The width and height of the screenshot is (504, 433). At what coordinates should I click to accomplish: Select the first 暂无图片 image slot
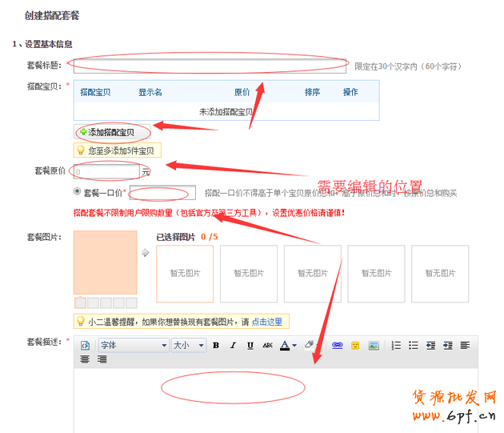click(x=185, y=273)
